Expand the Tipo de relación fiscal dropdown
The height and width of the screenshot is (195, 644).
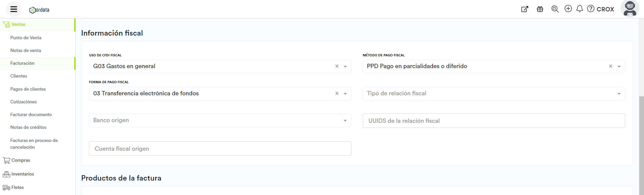(619, 94)
